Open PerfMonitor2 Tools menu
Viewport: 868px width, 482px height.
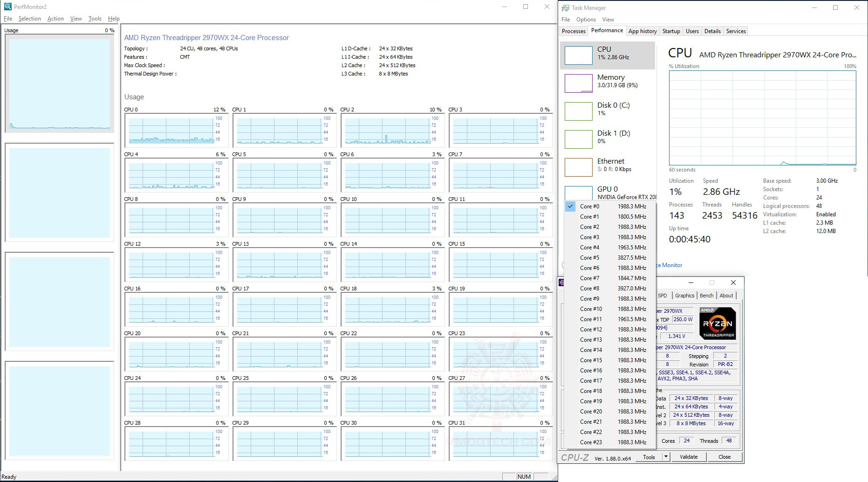point(95,19)
